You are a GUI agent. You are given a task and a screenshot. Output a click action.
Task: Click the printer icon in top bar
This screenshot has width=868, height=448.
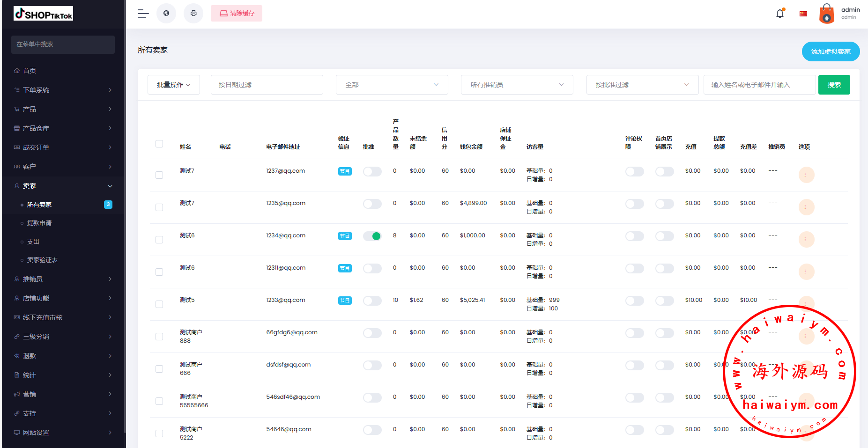click(193, 14)
